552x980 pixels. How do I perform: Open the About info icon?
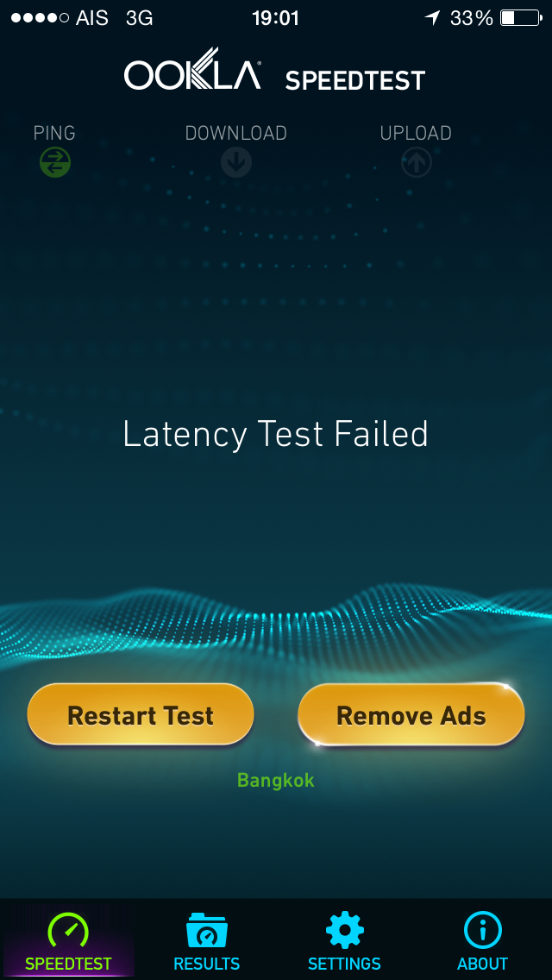(x=483, y=930)
